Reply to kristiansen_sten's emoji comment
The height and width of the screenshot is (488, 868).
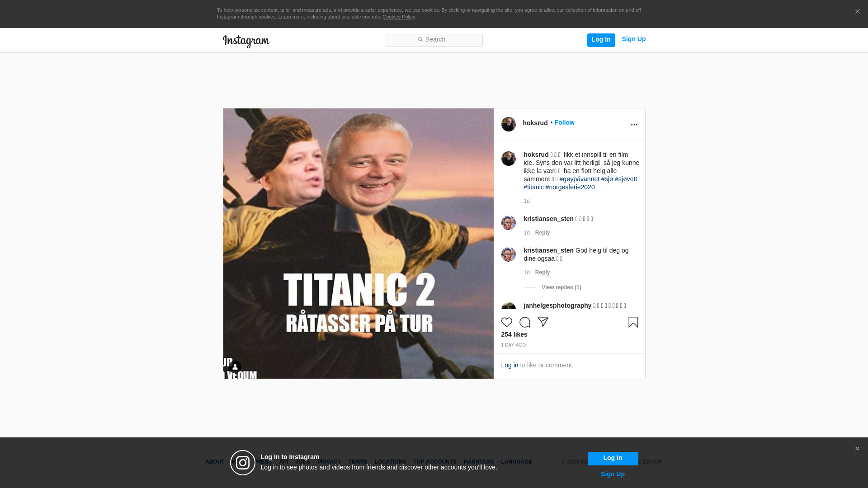[542, 233]
